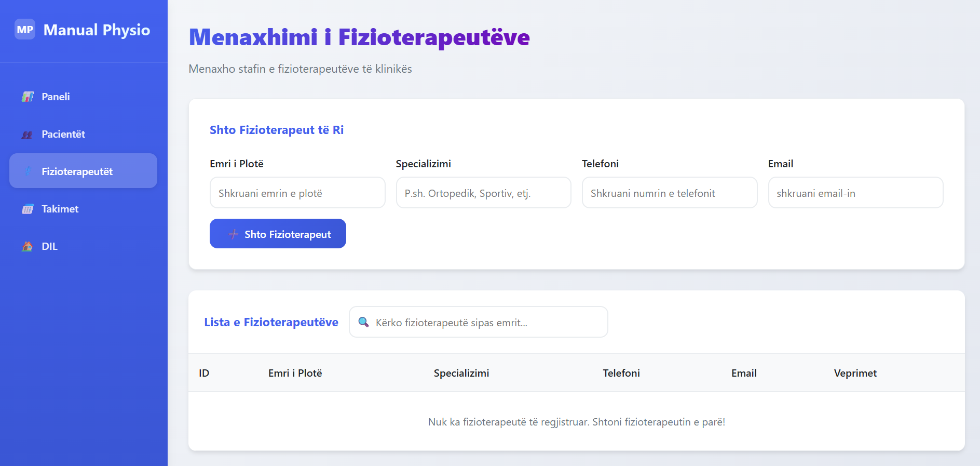This screenshot has height=466, width=980.
Task: Select the Telefoni input box
Action: [669, 193]
